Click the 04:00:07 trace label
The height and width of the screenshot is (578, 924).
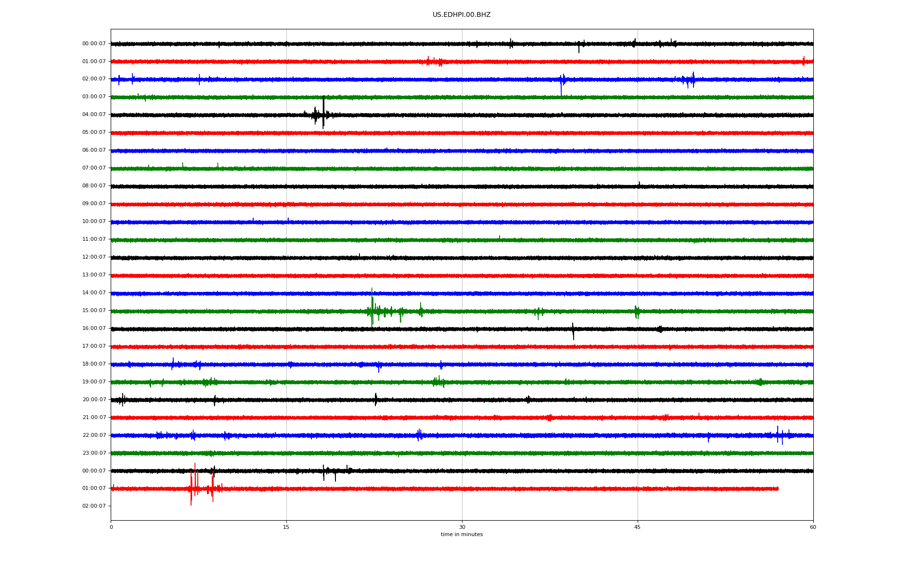pos(94,115)
